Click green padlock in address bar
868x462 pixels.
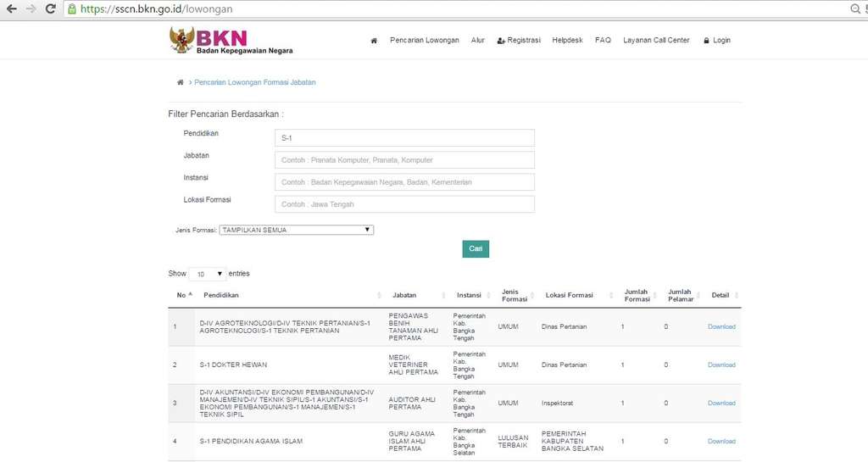pos(72,8)
